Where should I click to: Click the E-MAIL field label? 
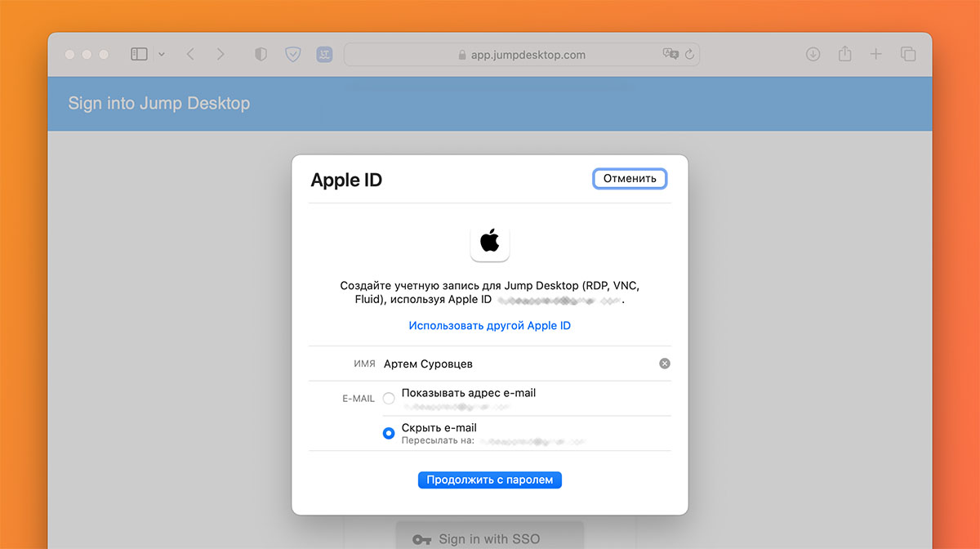click(x=359, y=399)
